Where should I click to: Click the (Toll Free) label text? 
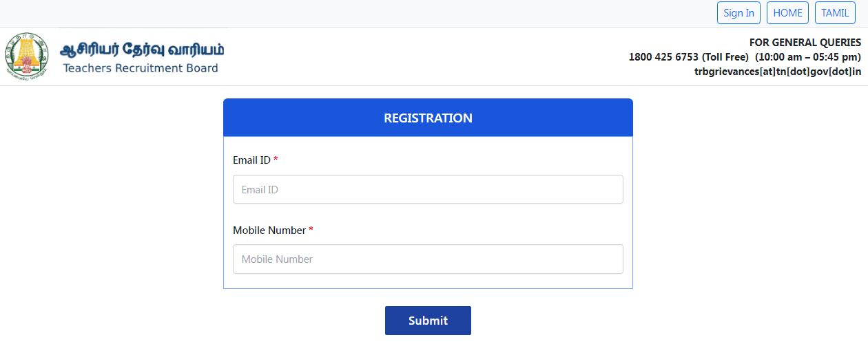(725, 57)
